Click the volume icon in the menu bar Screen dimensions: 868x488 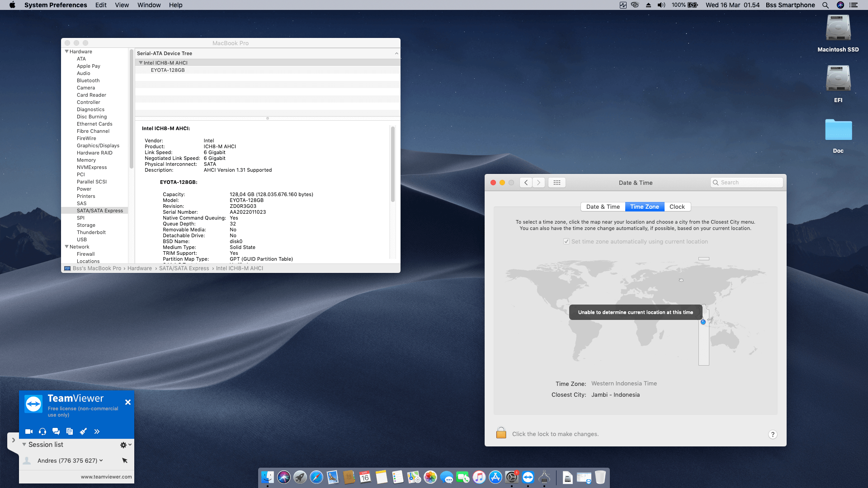661,5
